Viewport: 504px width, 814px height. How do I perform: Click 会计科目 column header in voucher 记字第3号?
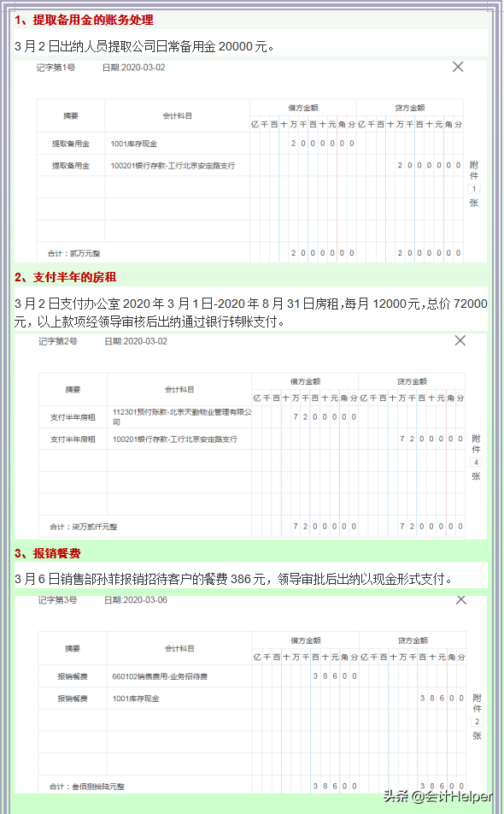point(179,649)
